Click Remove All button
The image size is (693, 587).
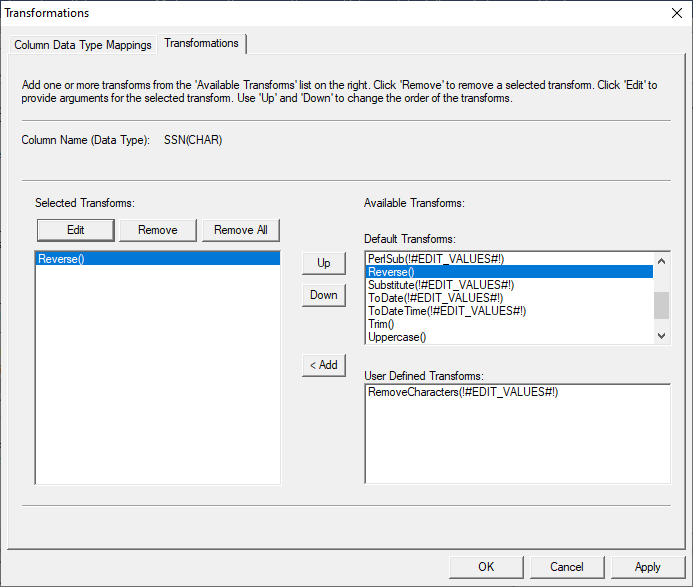pyautogui.click(x=241, y=230)
